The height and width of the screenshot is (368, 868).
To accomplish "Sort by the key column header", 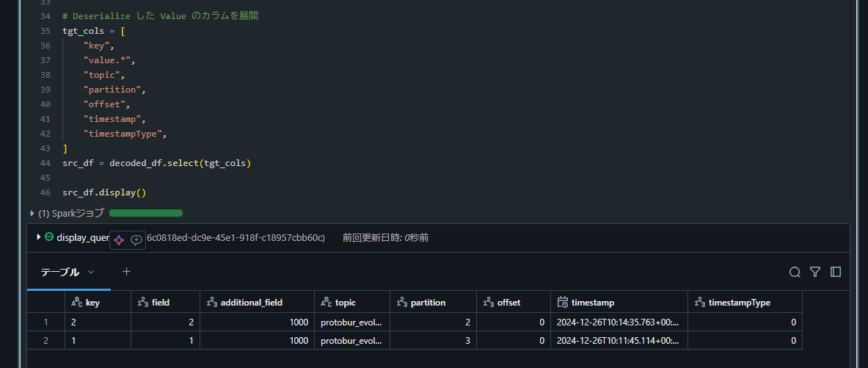I will coord(98,303).
